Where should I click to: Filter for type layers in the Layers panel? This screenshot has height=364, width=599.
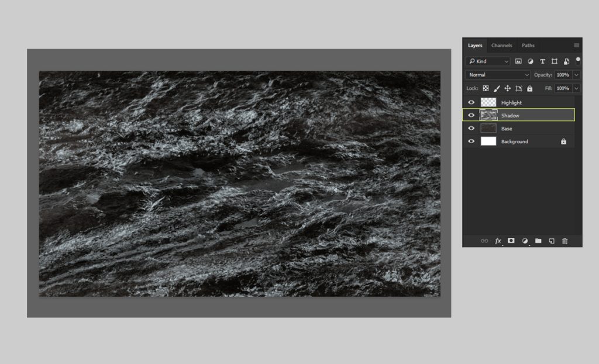click(x=542, y=61)
